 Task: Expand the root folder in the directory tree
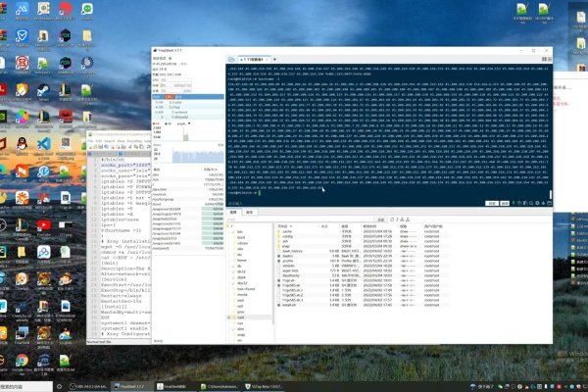coord(242,318)
